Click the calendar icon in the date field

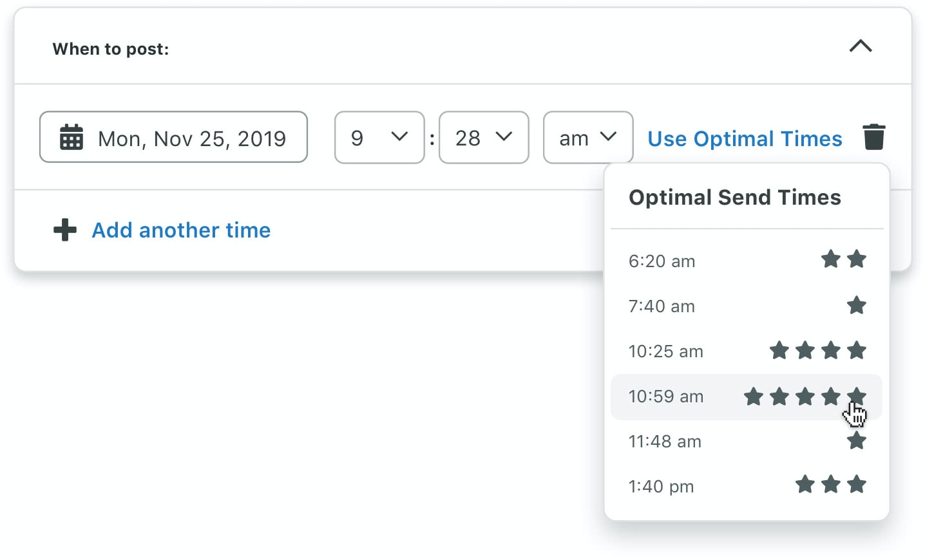[72, 136]
